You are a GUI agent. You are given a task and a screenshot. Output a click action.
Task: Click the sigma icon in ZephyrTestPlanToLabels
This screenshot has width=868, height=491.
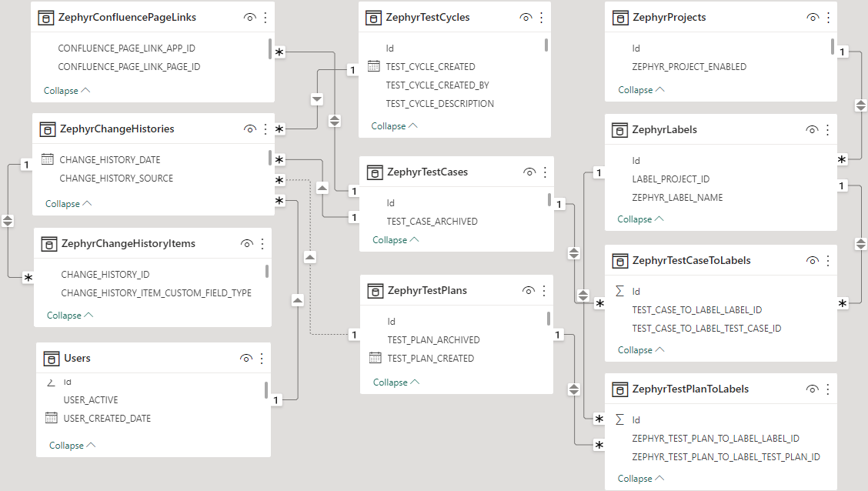tap(620, 419)
